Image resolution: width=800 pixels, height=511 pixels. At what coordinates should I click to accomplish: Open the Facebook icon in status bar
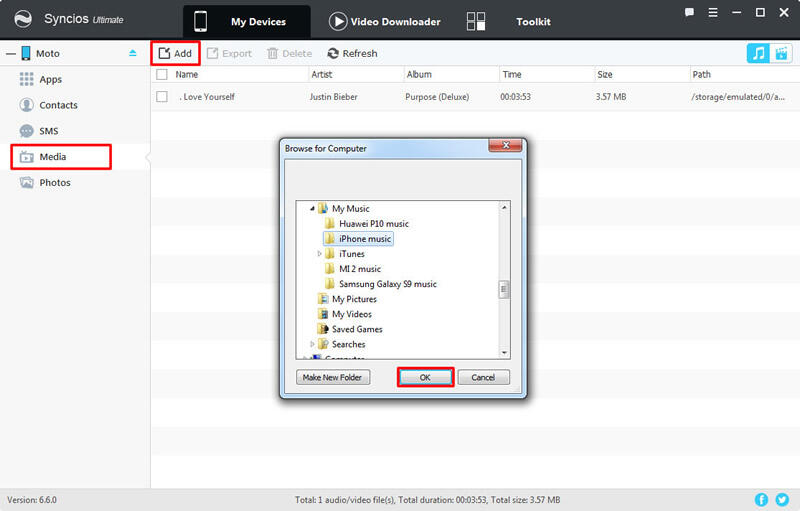[x=763, y=499]
